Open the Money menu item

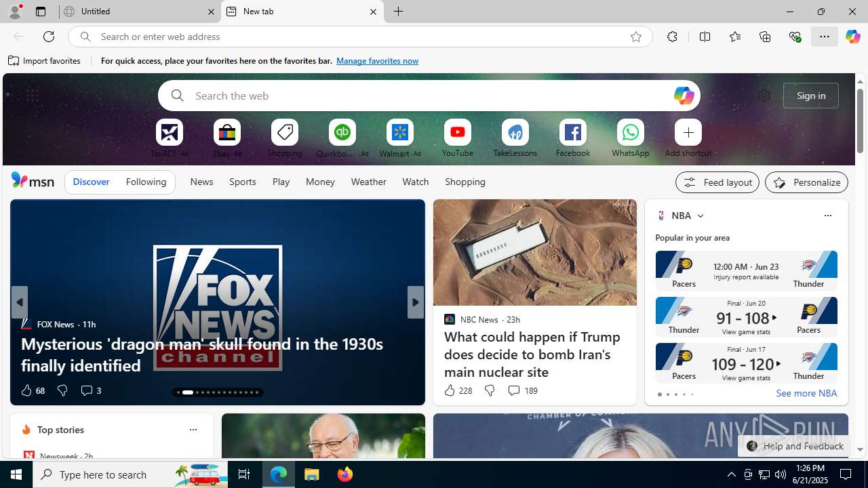pyautogui.click(x=320, y=182)
